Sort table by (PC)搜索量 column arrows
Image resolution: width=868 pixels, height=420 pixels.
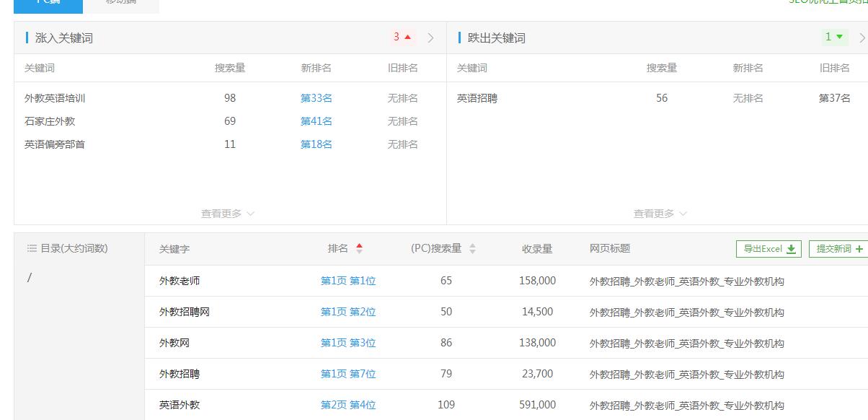[x=473, y=249]
